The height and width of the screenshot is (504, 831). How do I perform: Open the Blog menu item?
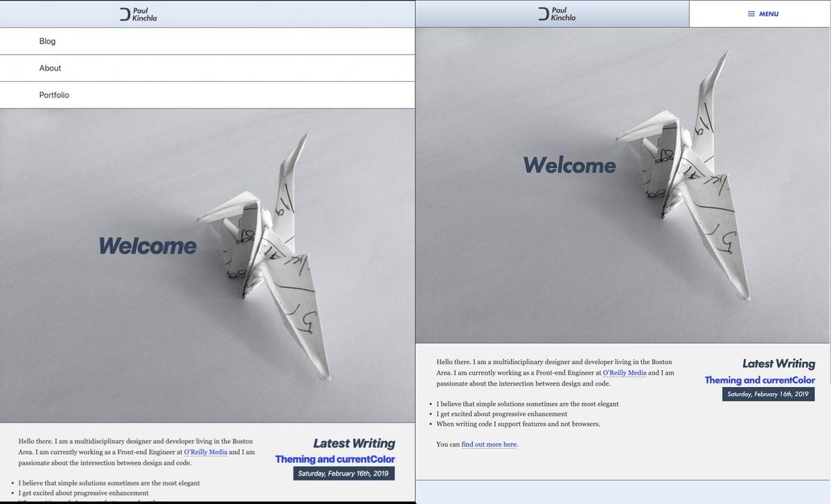[47, 42]
